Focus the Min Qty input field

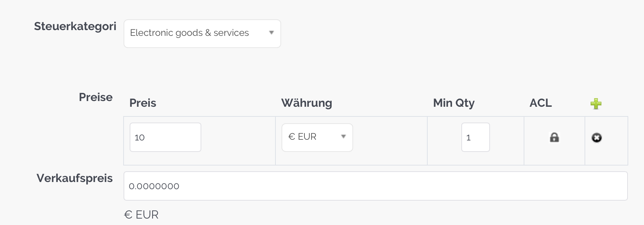(x=475, y=137)
